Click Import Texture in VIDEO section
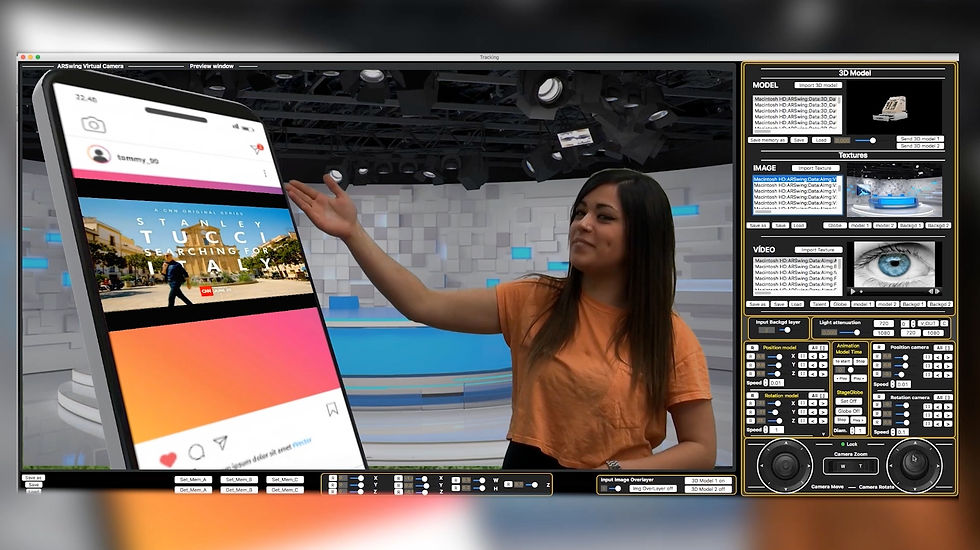Viewport: 980px width, 550px height. 819,250
